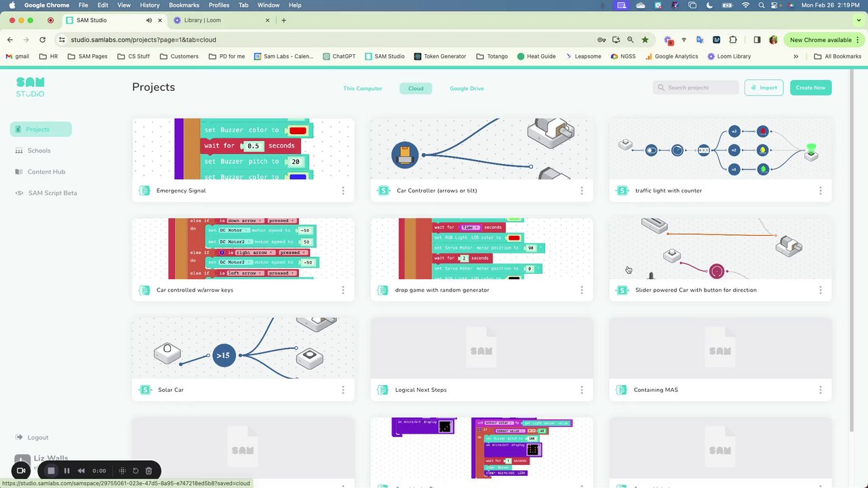Click the browser Back arrow
The height and width of the screenshot is (488, 868).
click(x=10, y=40)
